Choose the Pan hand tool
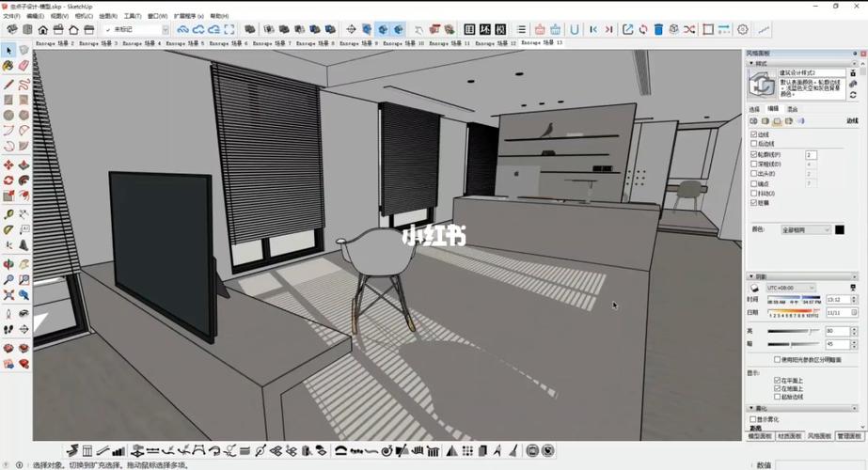 pyautogui.click(x=24, y=265)
